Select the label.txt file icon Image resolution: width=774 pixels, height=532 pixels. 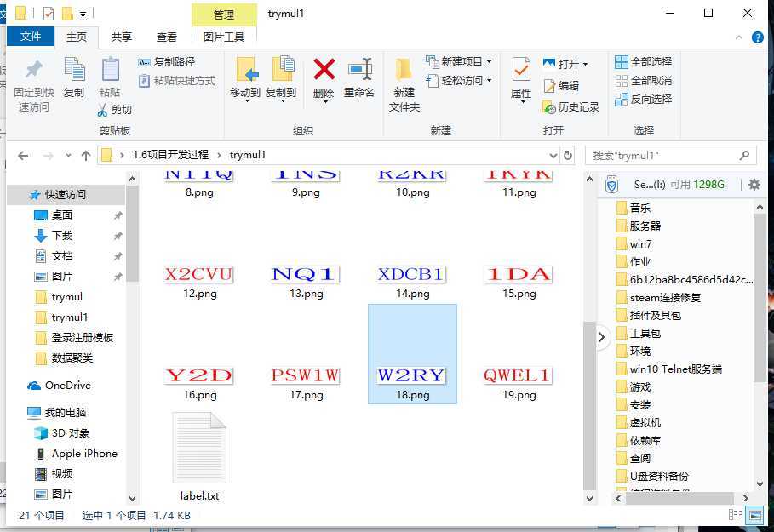[199, 448]
